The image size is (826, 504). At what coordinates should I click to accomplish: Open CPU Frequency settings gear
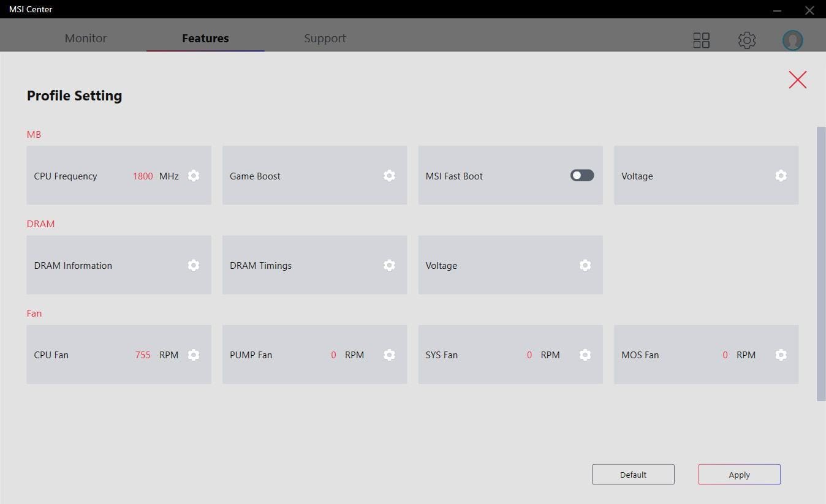(194, 176)
